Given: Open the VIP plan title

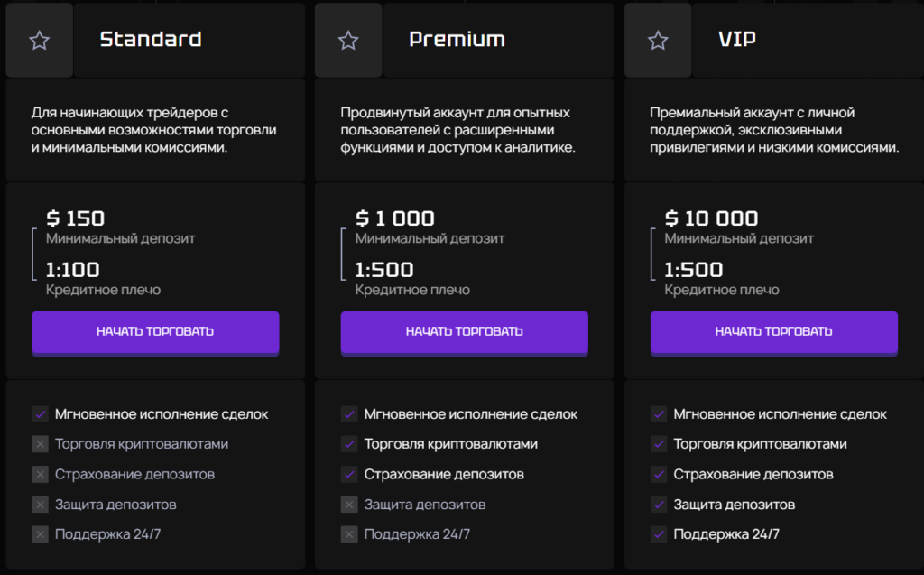Looking at the screenshot, I should click(x=737, y=40).
